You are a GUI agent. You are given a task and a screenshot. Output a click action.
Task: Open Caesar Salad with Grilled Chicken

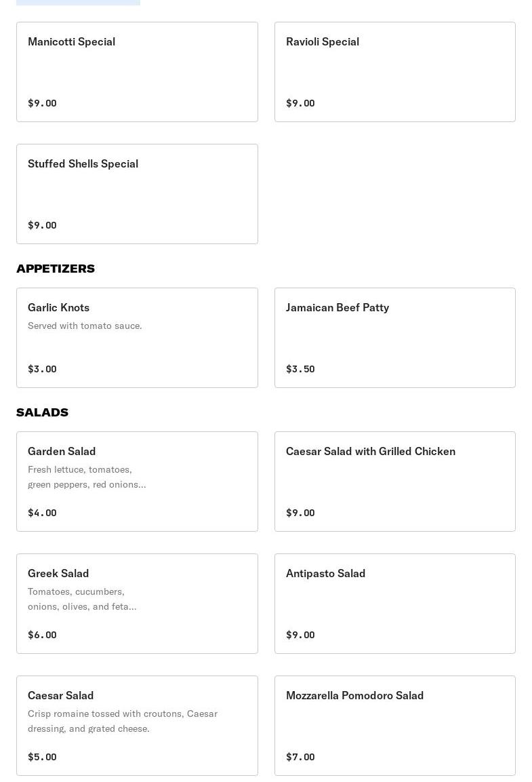[395, 482]
